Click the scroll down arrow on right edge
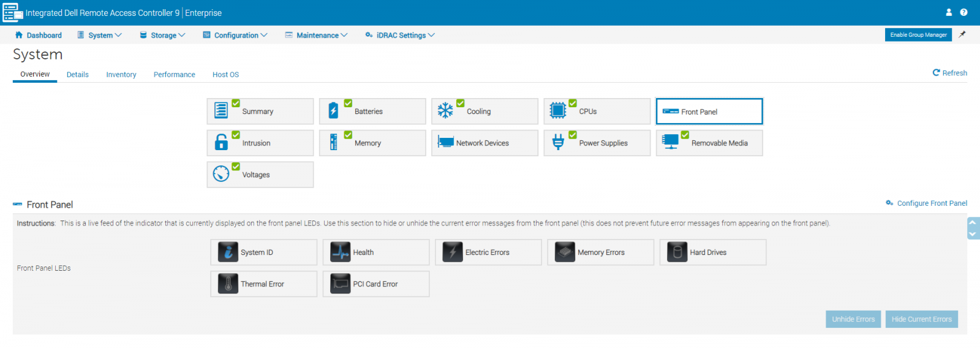This screenshot has width=980, height=348. pyautogui.click(x=973, y=234)
